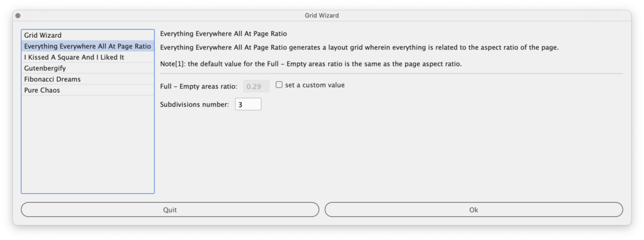Pick Fibonacci Dreams from the list
Screen dimensions: 644x240
tap(88, 79)
